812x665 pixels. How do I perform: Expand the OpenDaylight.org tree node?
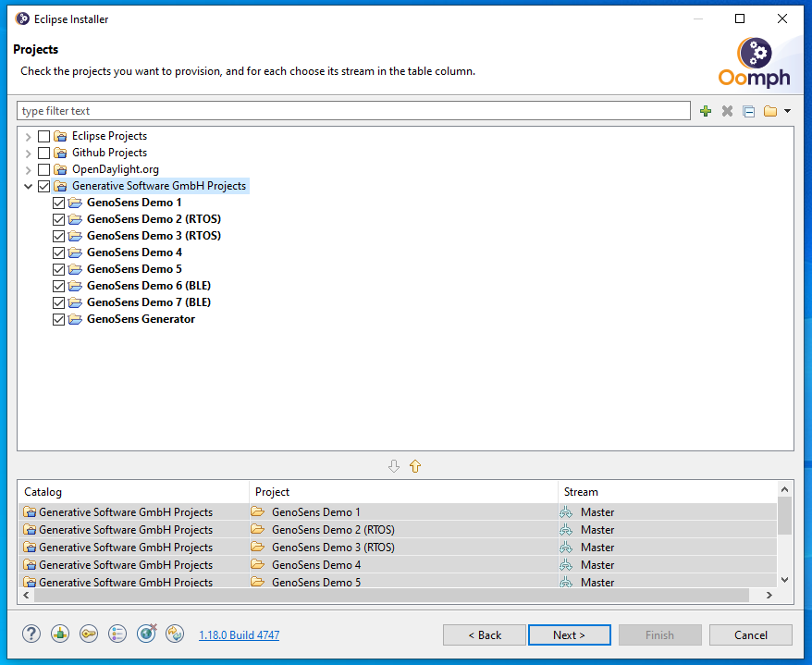click(29, 170)
